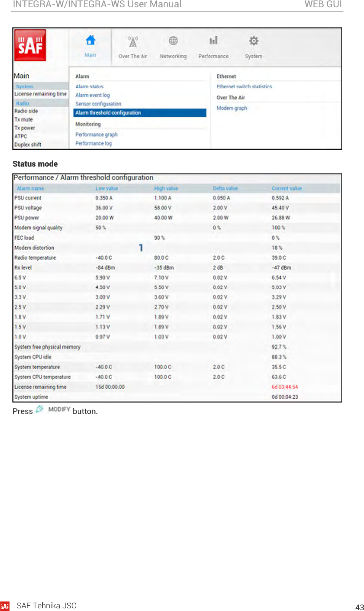Open the Performance bar chart icon

point(214,40)
